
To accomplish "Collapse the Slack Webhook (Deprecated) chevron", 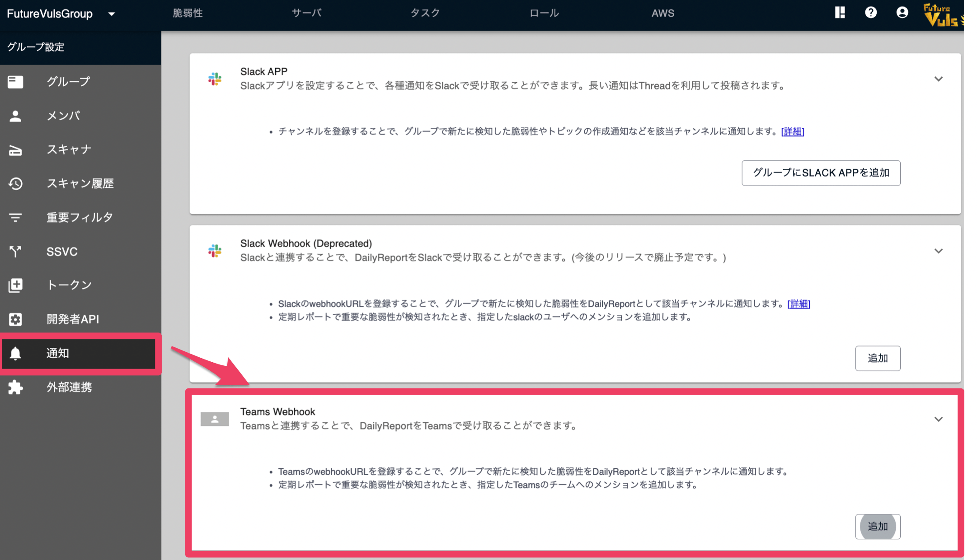I will click(938, 251).
